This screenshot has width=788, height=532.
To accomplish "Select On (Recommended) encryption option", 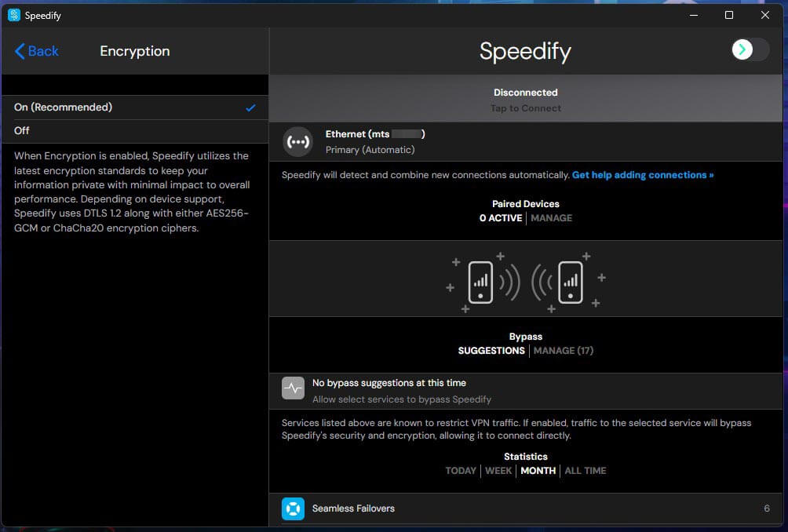I will (135, 107).
